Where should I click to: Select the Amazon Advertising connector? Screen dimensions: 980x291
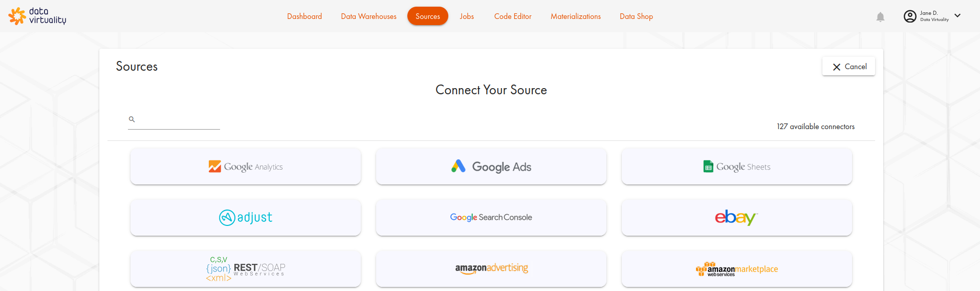tap(491, 268)
